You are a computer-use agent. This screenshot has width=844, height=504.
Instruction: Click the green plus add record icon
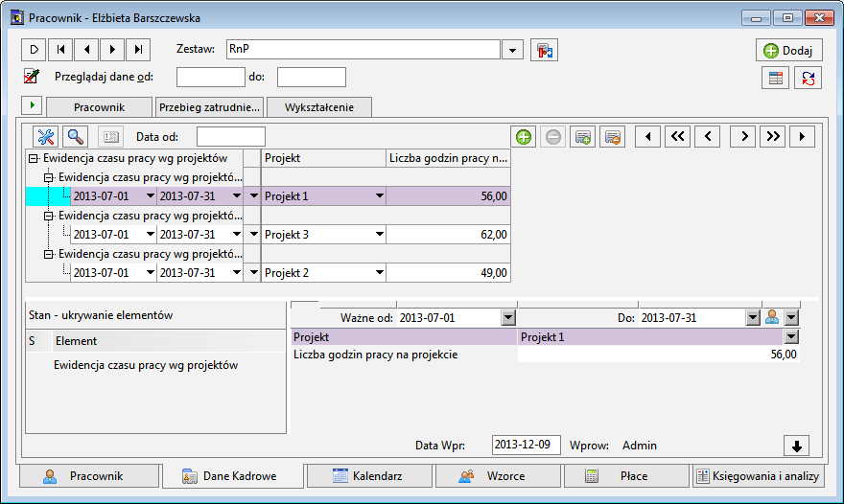pyautogui.click(x=524, y=137)
